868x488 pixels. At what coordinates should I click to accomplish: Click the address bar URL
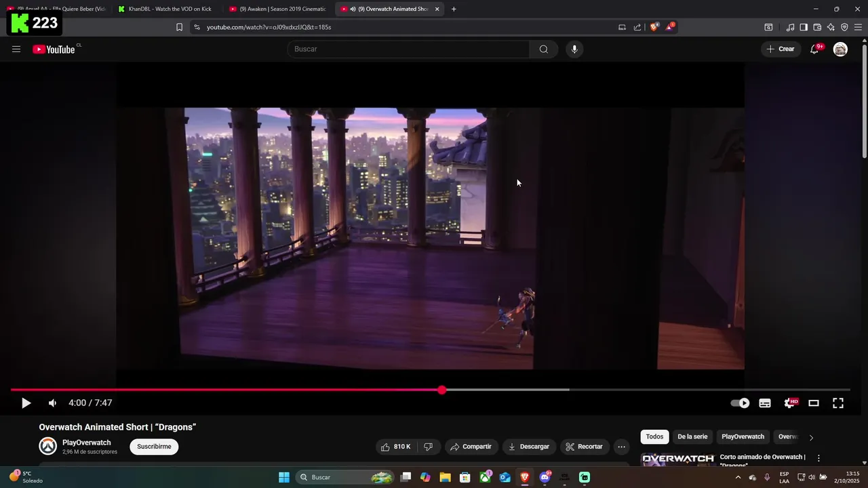(269, 27)
